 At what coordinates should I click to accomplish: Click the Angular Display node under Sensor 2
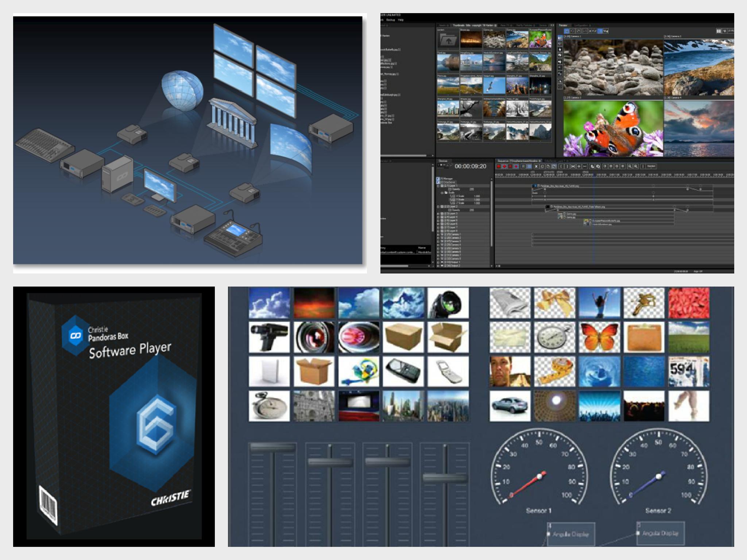point(661,533)
